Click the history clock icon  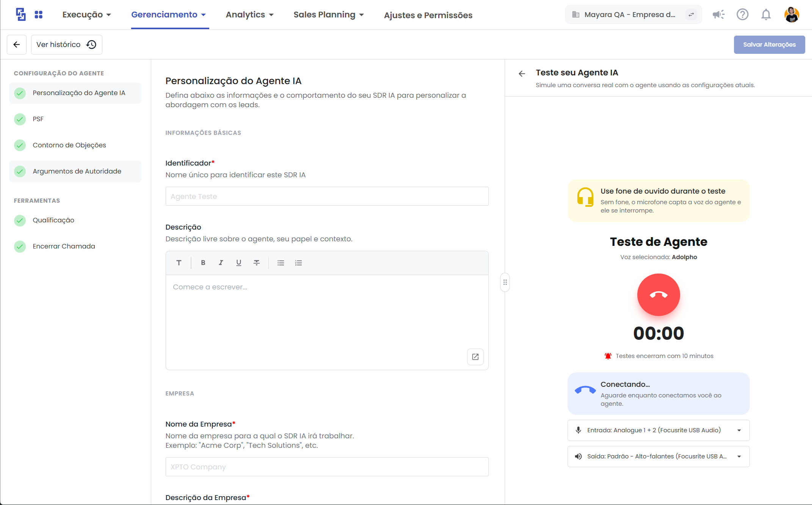pos(91,45)
